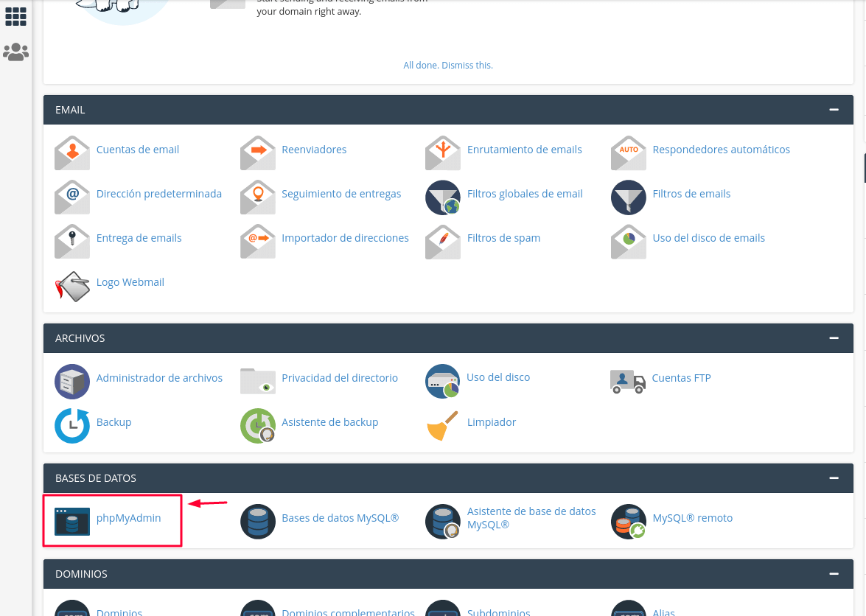866x616 pixels.
Task: Collapse the DOMINIOS section
Action: (834, 574)
